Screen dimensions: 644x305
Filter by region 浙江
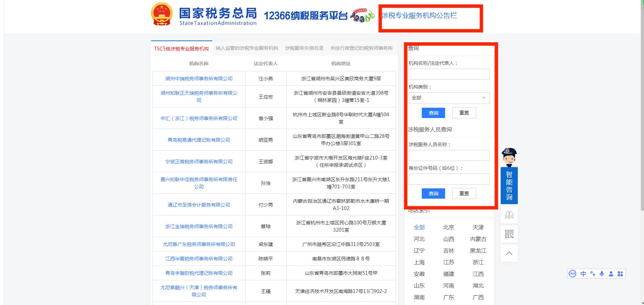478,262
